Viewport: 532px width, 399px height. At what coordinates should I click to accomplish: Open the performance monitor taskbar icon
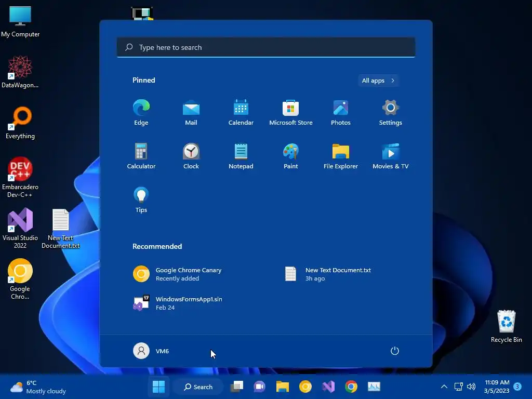tap(374, 387)
